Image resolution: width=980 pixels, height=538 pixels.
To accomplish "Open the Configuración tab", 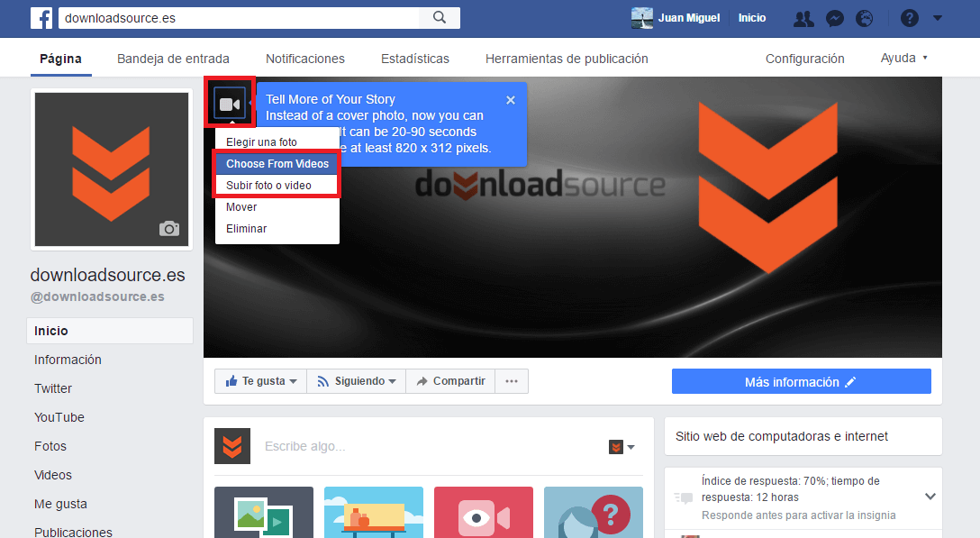I will point(805,59).
